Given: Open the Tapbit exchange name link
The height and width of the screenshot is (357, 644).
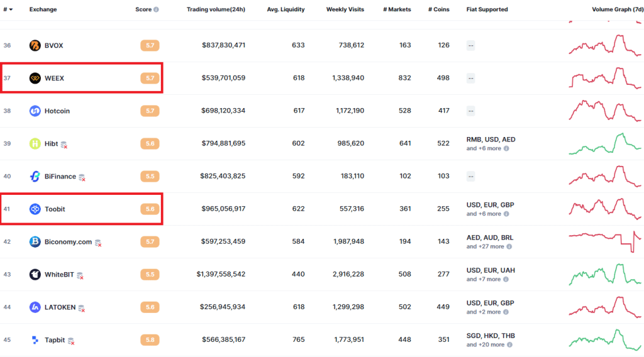Looking at the screenshot, I should click(55, 340).
